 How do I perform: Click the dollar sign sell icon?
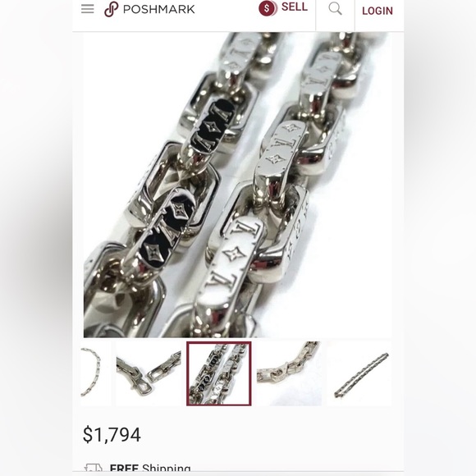pos(268,8)
